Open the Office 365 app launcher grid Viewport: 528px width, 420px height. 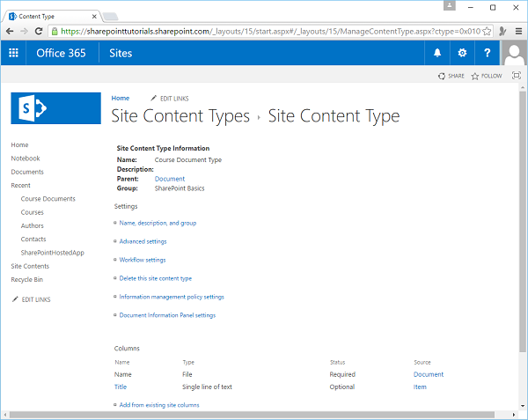(x=13, y=53)
